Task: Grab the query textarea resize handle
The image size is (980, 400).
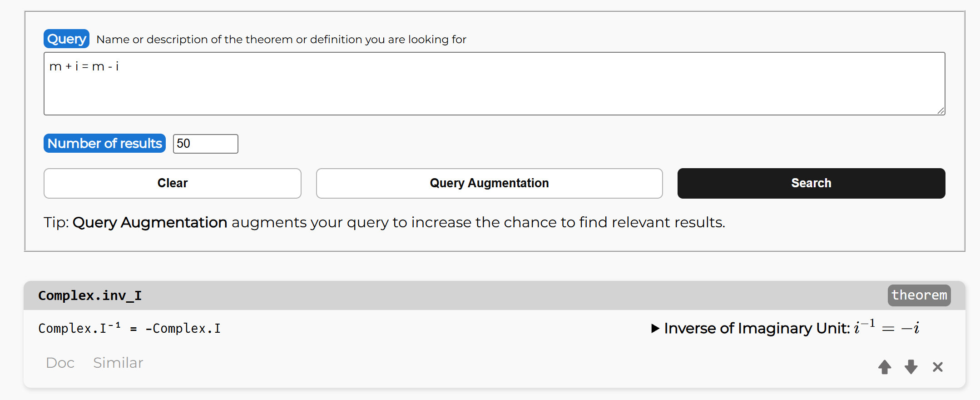Action: pos(940,110)
